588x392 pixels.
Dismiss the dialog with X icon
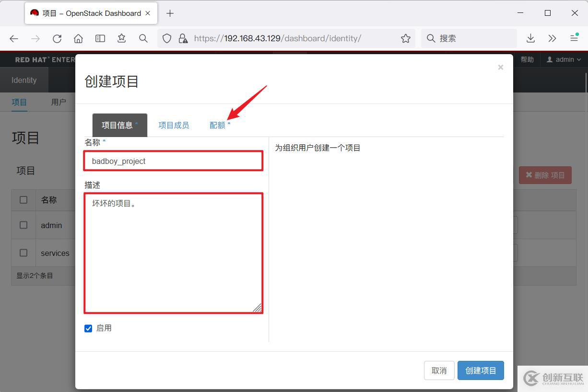click(x=500, y=68)
